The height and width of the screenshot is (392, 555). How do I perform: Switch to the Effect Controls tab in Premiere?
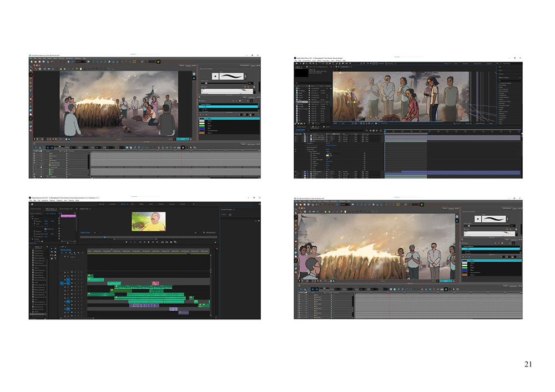[50, 209]
